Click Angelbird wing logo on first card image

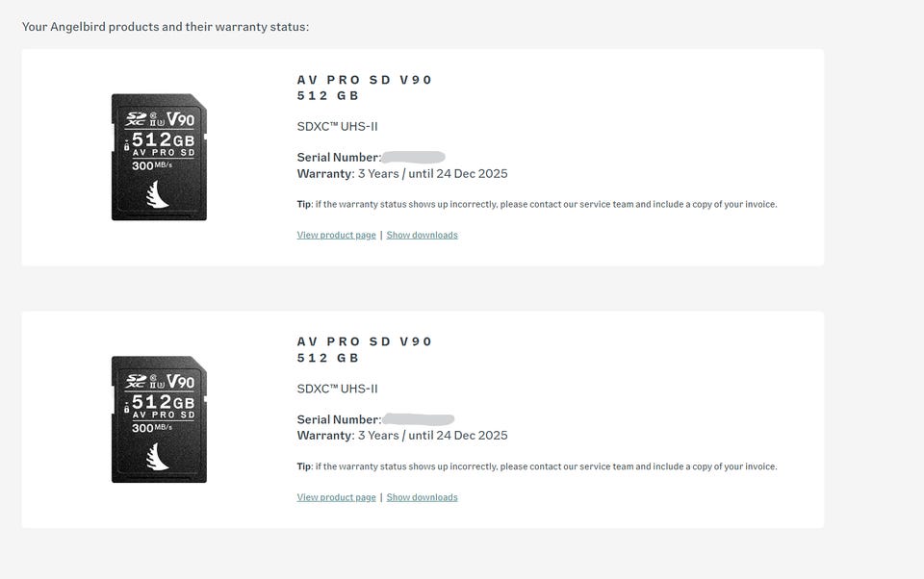156,195
